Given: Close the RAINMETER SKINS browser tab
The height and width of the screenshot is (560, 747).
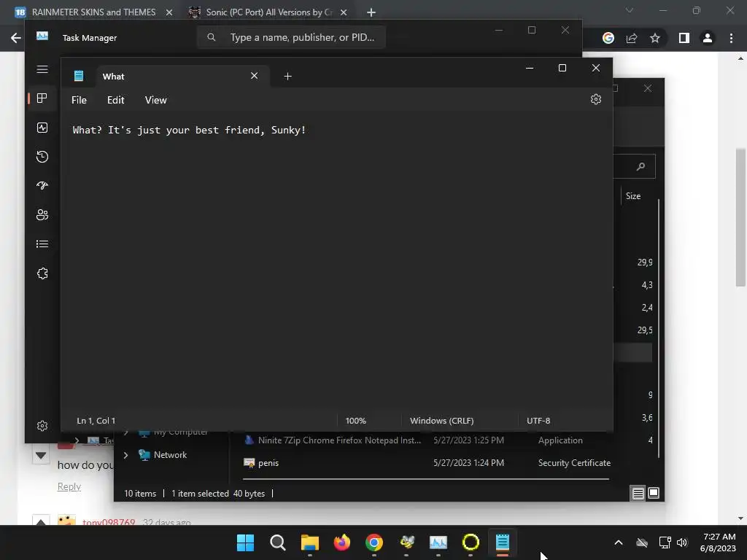Looking at the screenshot, I should click(169, 12).
